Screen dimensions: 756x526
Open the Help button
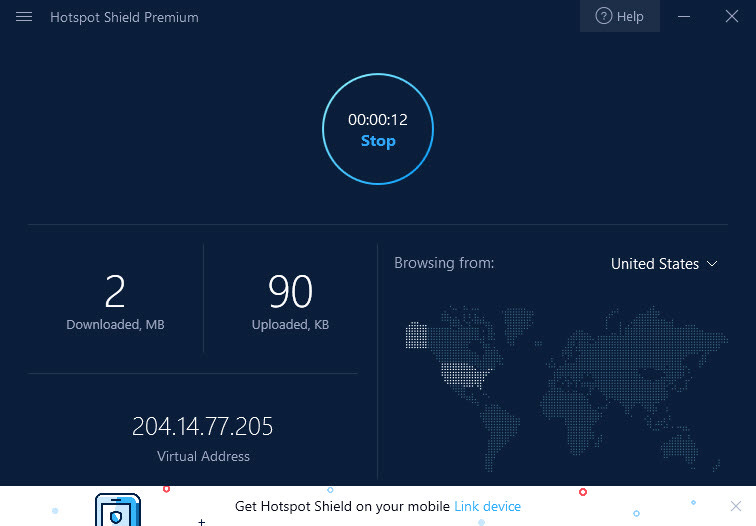(x=620, y=16)
